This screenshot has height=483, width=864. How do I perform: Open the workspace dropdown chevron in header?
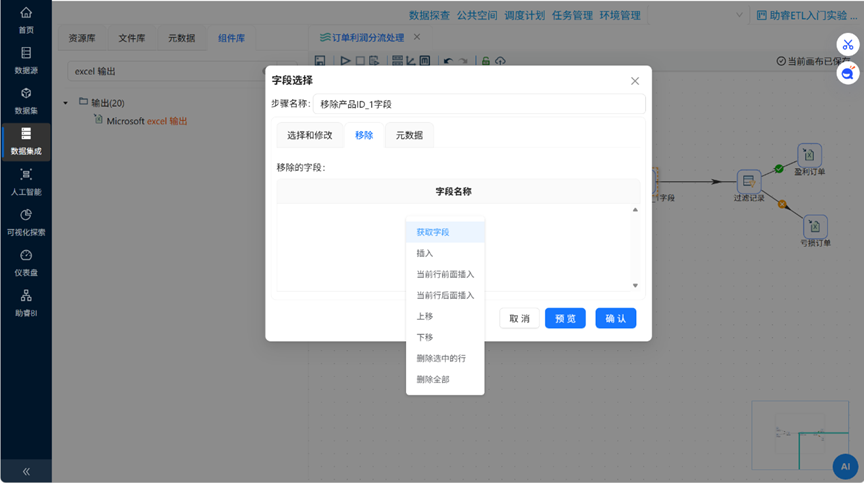pyautogui.click(x=739, y=15)
